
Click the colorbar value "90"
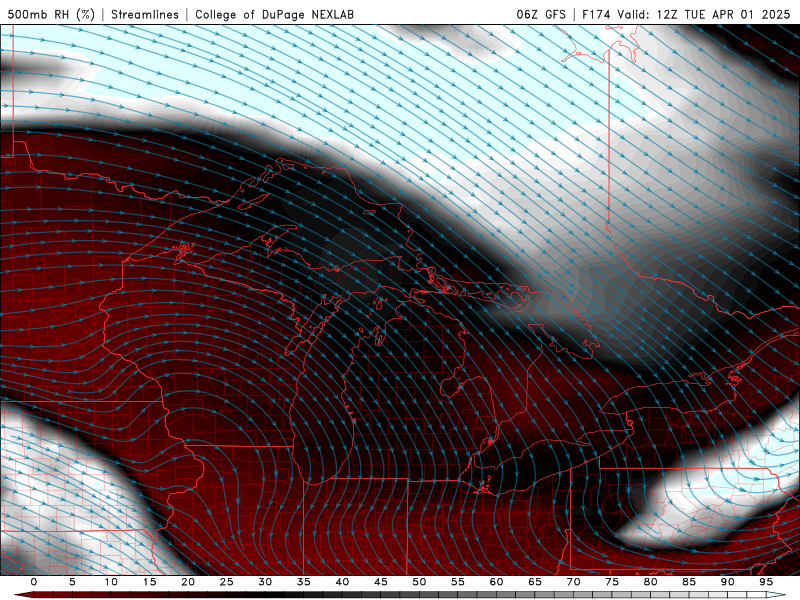coord(728,582)
